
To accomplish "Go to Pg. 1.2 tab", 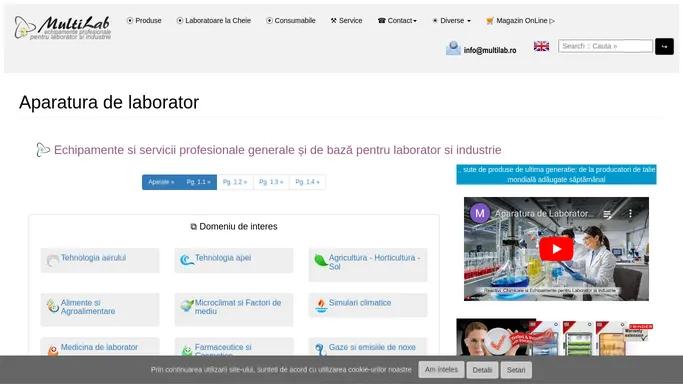I will [235, 182].
